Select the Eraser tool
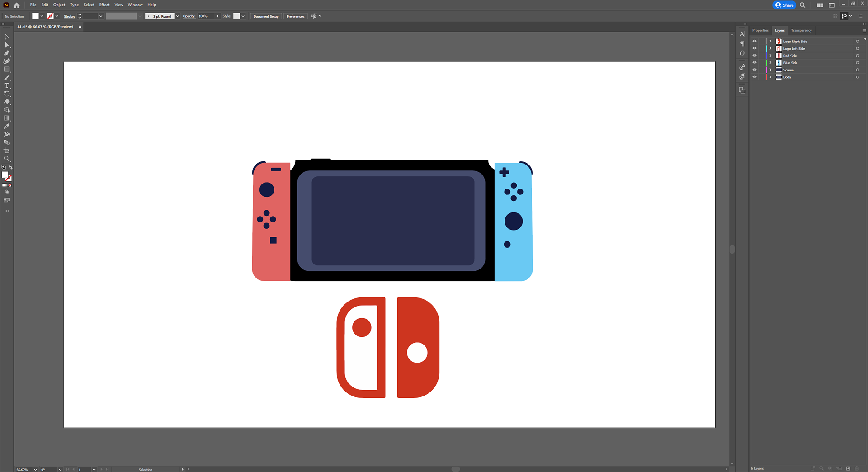The image size is (868, 472). point(7,102)
